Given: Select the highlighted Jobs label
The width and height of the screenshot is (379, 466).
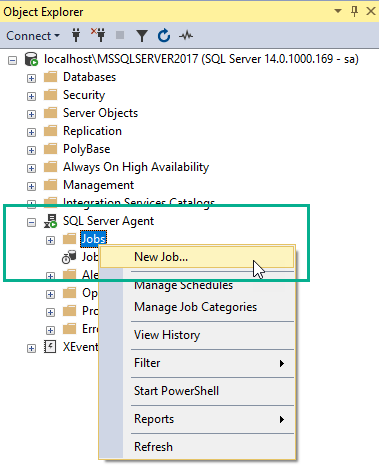Looking at the screenshot, I should pyautogui.click(x=93, y=239).
